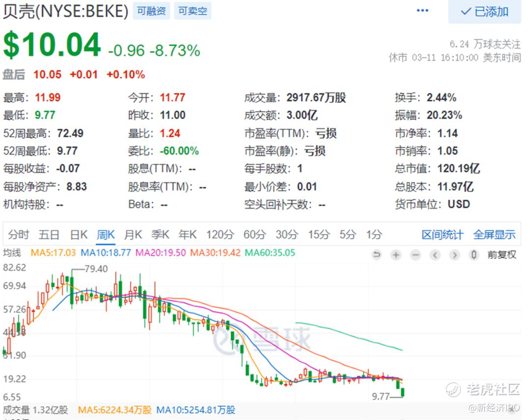Click the 振幅 value 20.23%
The width and height of the screenshot is (530, 420).
pos(444,115)
